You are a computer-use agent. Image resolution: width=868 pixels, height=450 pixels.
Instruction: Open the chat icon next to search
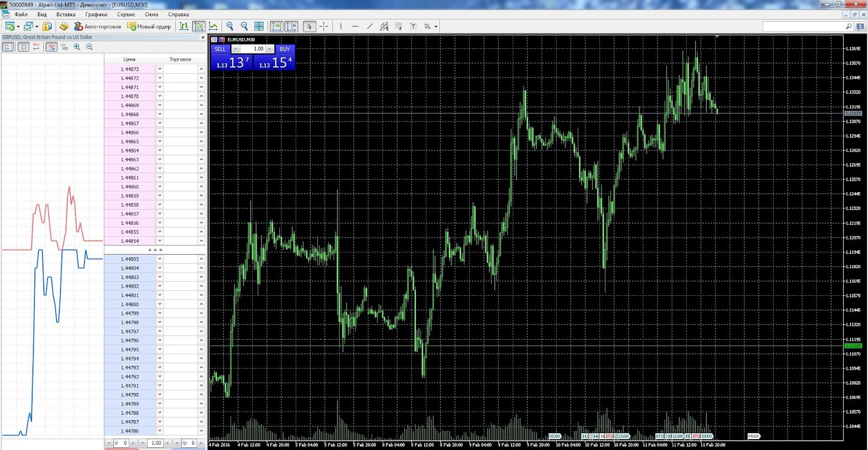860,26
